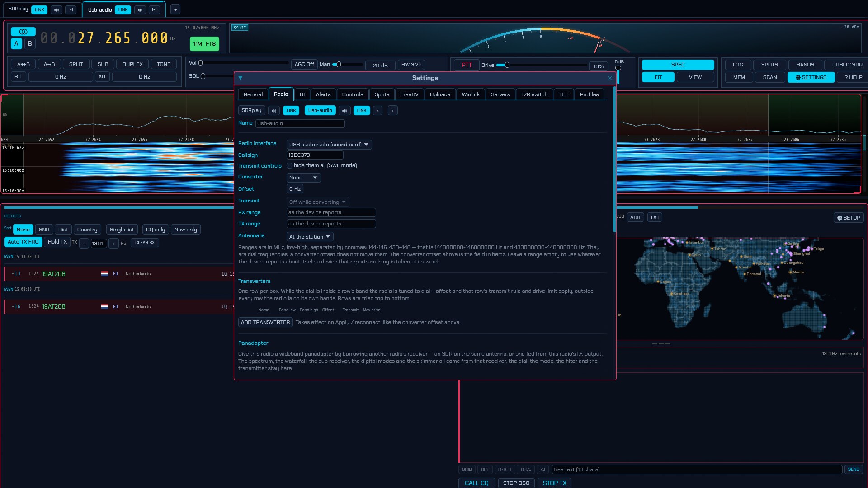Click the linked-VFO rings icon above A/B
This screenshot has height=488, width=868.
point(23,32)
